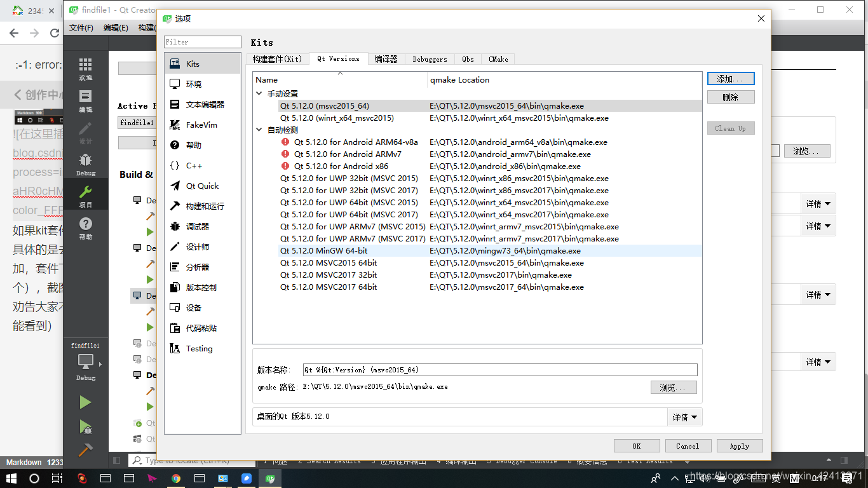Screen dimensions: 868x488
Task: Open findfile1 kit selector monitor icon
Action: click(85, 362)
